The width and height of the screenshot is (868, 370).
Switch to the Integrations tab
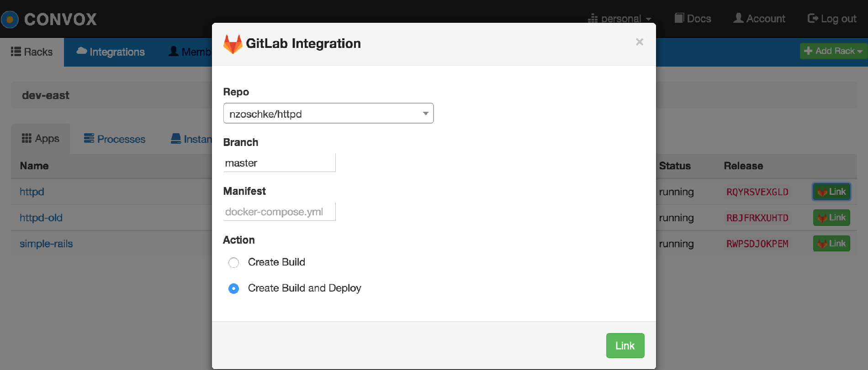(x=111, y=52)
